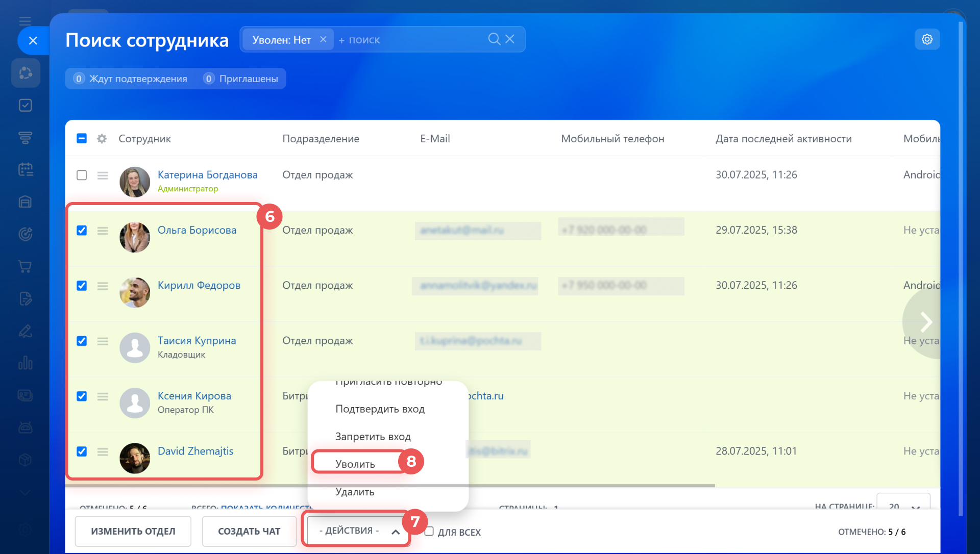Open Катерина Богданова's profile link

(207, 175)
